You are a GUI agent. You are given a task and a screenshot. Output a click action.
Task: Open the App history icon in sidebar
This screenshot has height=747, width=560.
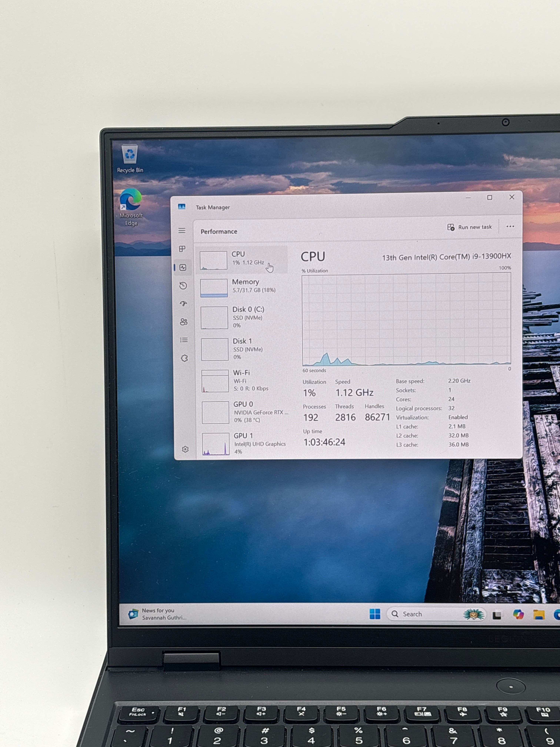[x=183, y=286]
